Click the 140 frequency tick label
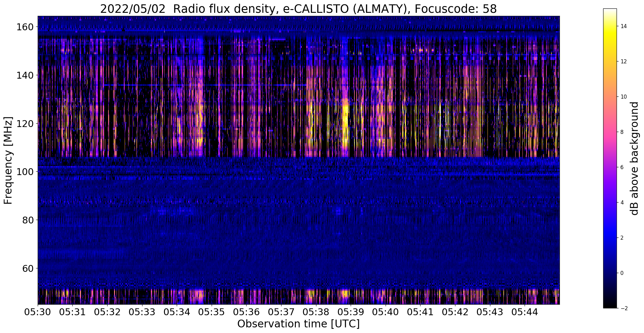 25,75
